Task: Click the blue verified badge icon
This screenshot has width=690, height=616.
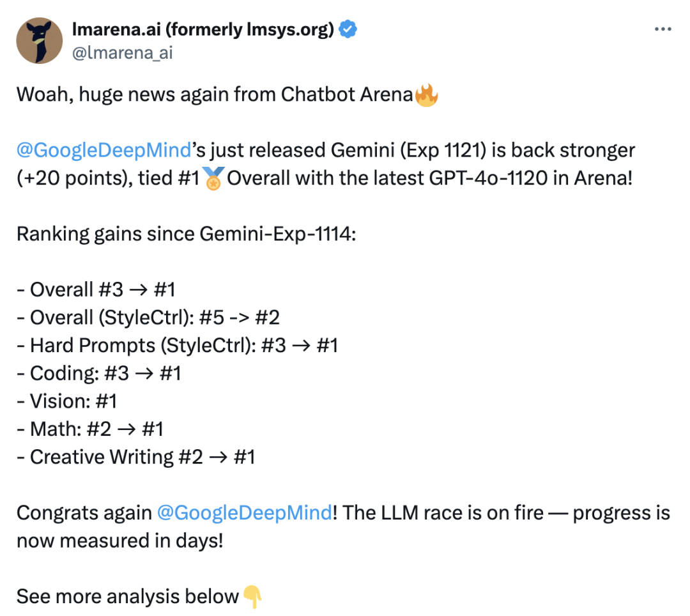Action: click(x=348, y=29)
